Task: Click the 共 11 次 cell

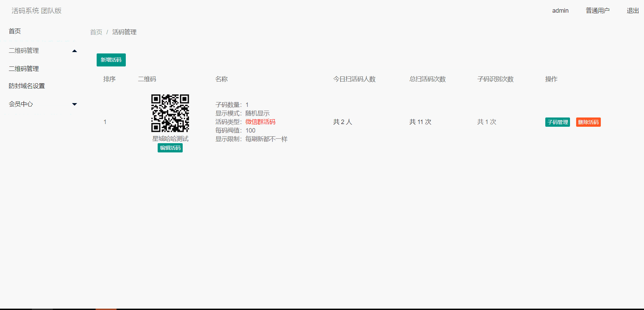Action: [420, 122]
